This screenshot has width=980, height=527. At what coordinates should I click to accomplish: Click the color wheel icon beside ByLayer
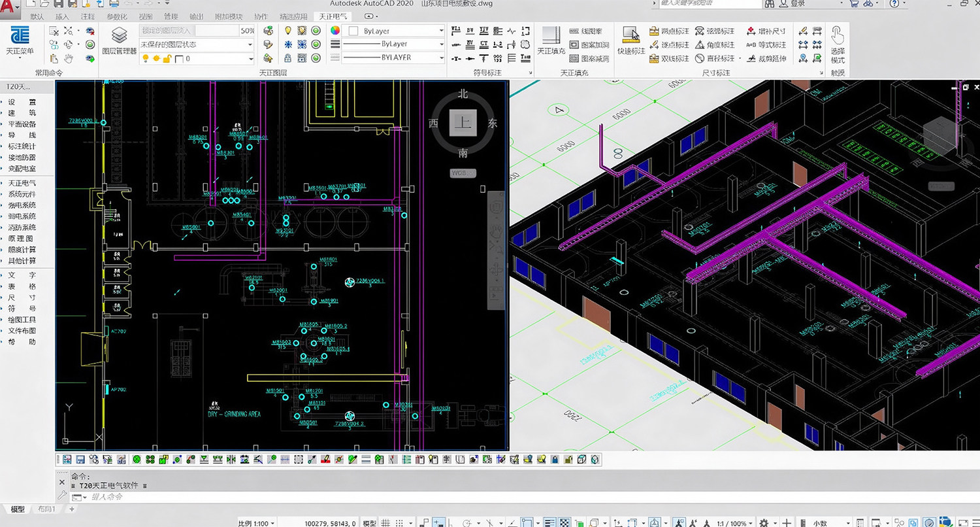[335, 31]
